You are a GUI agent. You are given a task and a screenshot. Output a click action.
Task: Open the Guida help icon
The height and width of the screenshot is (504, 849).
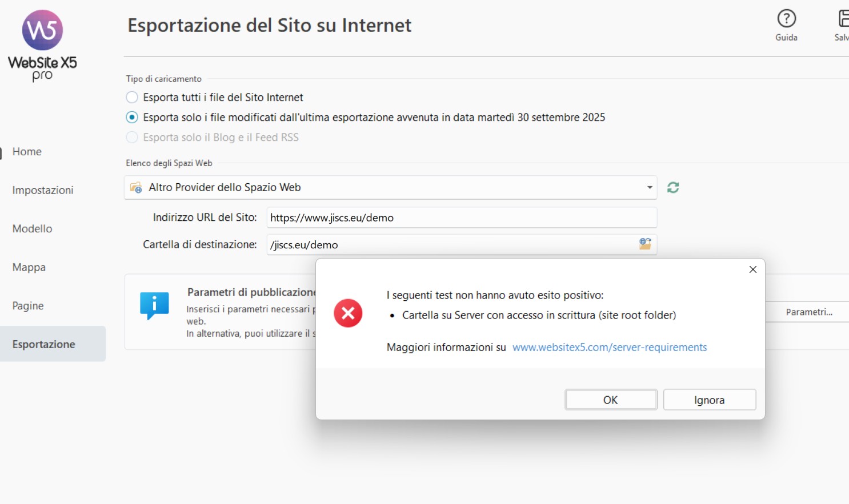coord(786,19)
